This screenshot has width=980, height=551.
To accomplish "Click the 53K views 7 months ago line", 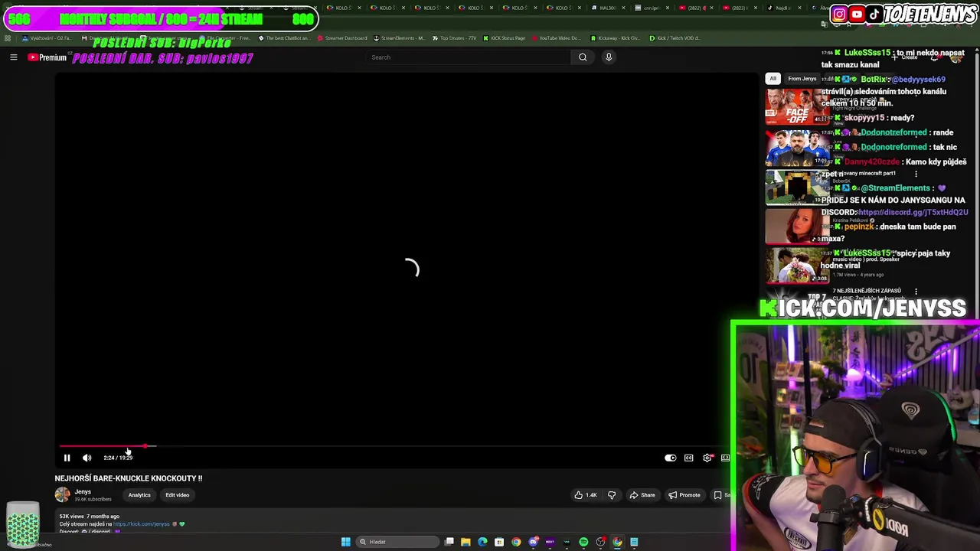I will (90, 517).
